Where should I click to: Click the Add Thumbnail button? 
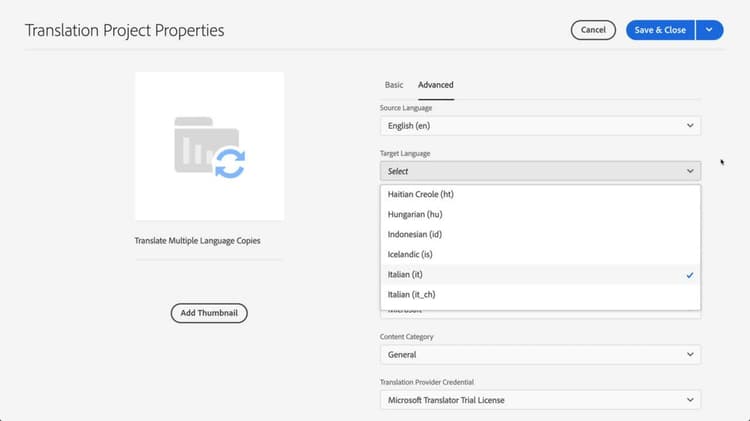(x=208, y=313)
